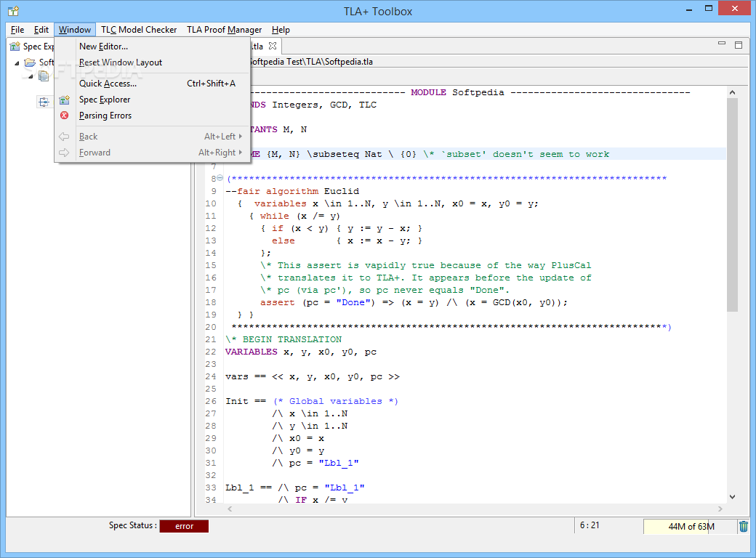Choose New Editor... from Window menu
Viewport: 756px width, 558px height.
pos(153,46)
